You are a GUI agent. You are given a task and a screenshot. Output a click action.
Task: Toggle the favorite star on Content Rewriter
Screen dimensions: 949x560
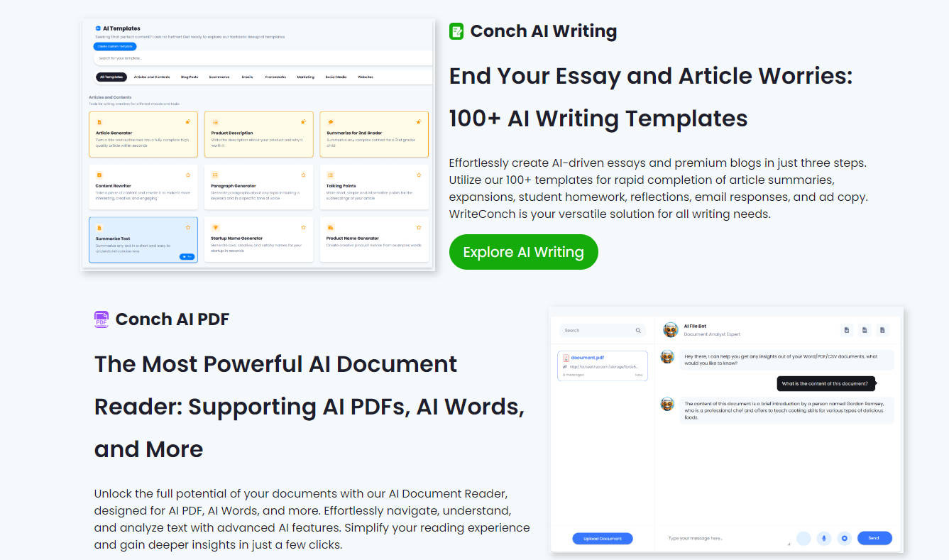[x=188, y=175]
